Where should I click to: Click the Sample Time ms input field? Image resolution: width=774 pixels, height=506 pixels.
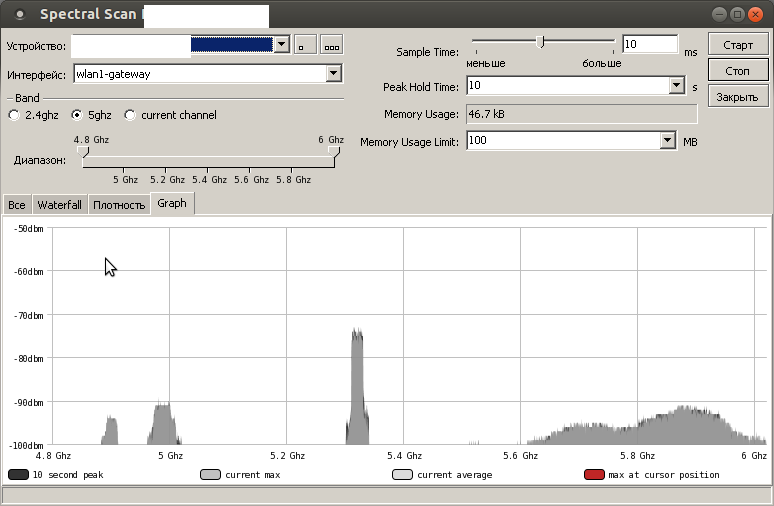pos(649,45)
